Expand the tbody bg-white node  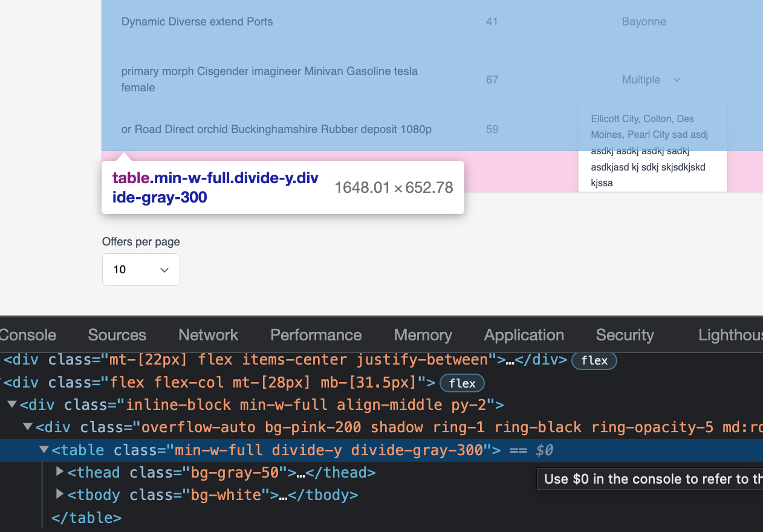coord(60,495)
